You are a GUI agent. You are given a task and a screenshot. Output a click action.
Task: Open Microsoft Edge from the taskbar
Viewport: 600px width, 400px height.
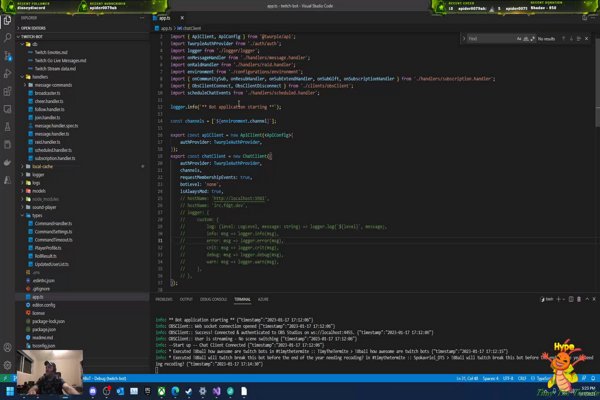175,391
